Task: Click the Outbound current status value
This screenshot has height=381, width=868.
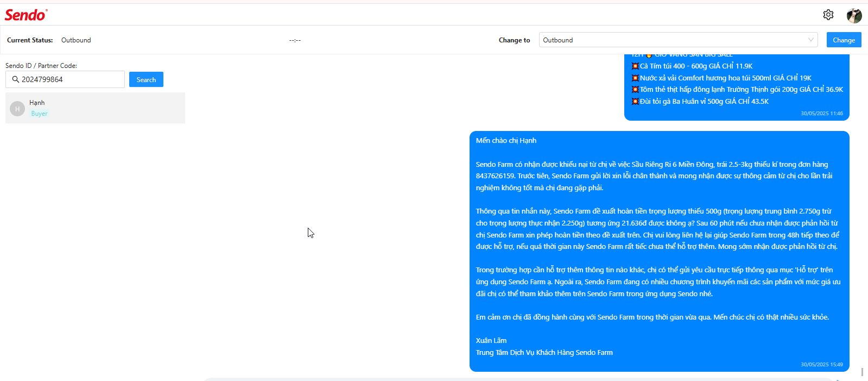Action: 76,40
